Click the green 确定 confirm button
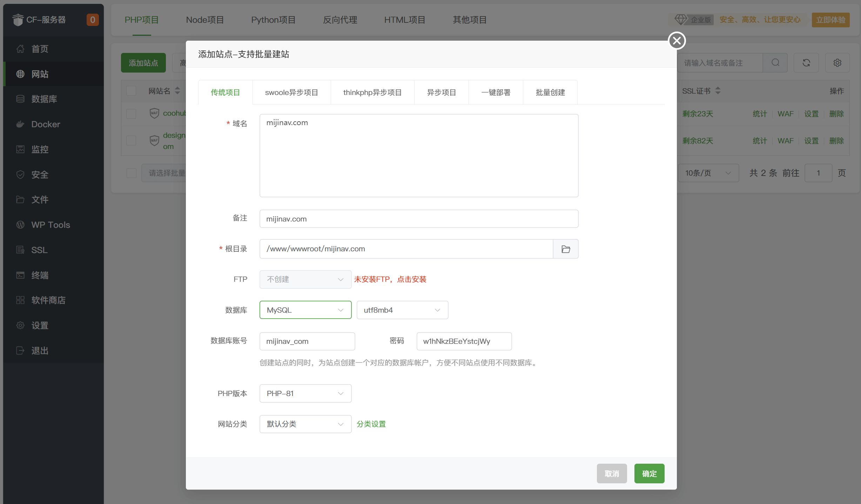The width and height of the screenshot is (861, 504). [x=649, y=474]
